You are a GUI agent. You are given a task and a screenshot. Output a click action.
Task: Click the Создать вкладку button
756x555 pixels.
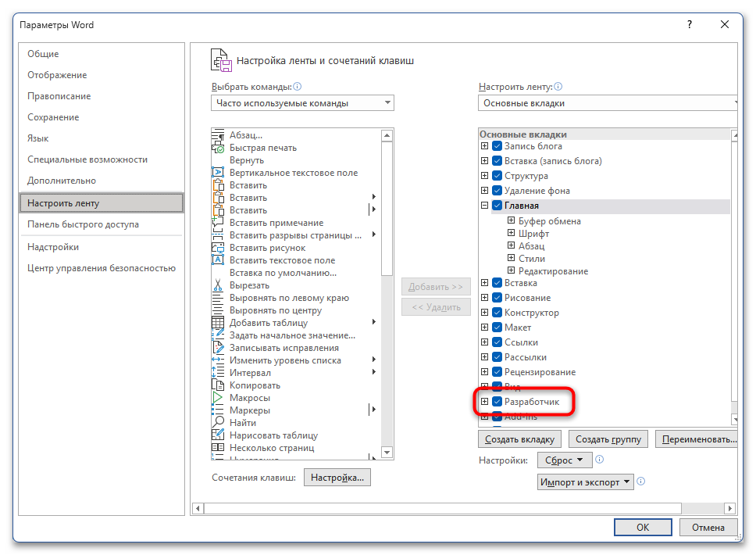point(519,439)
